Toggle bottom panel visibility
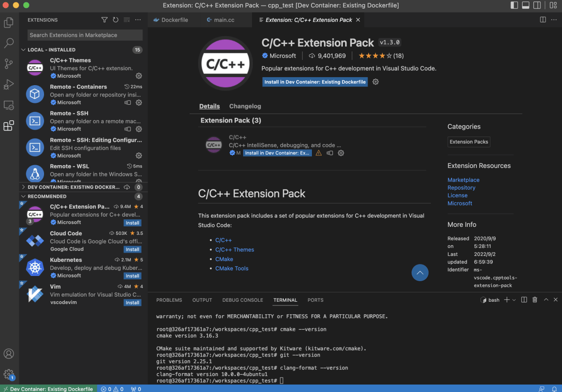This screenshot has width=562, height=392. 526,5
